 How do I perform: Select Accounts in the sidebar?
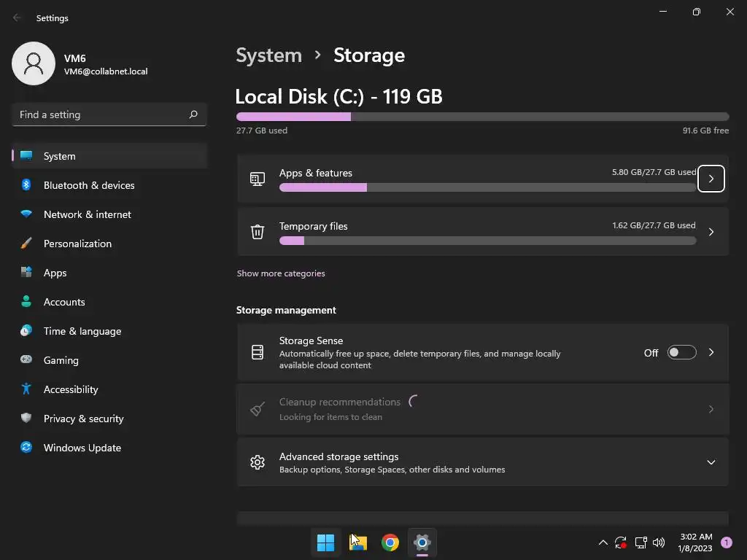tap(64, 302)
